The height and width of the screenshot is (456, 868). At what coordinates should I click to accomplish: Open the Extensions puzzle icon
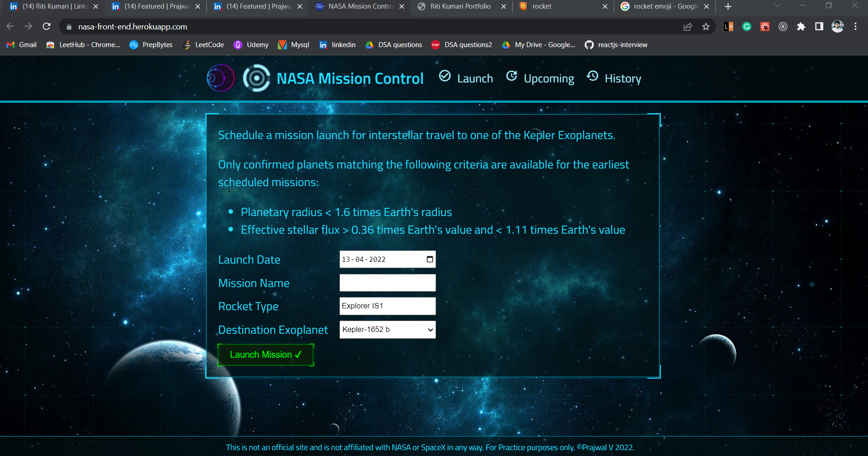pyautogui.click(x=801, y=27)
